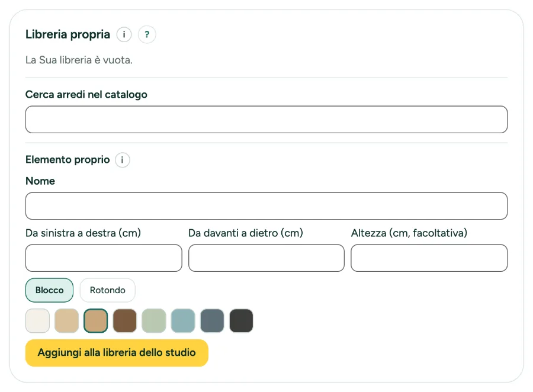
Task: Select the Da sinistra a destra field
Action: (104, 258)
